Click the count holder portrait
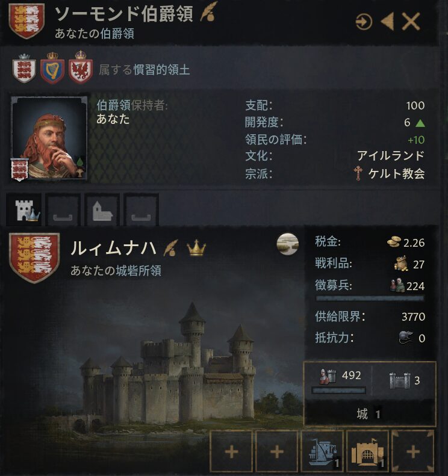 point(49,138)
